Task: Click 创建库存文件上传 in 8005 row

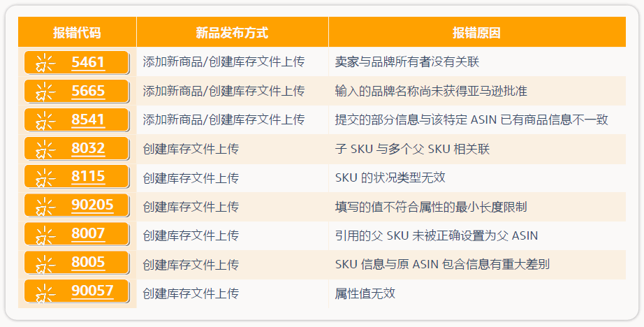Action: (x=191, y=265)
